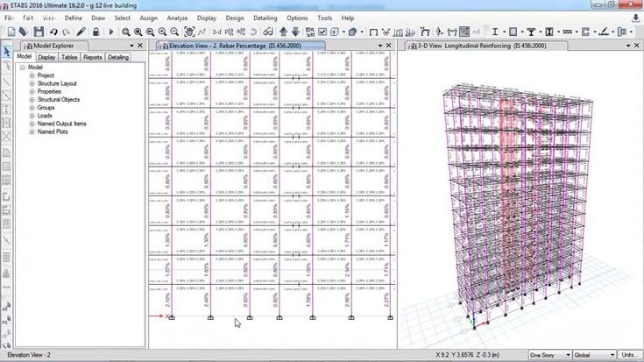This screenshot has width=644, height=362.
Task: Click the Show Undeformed Shape frame icon
Action: tap(373, 32)
